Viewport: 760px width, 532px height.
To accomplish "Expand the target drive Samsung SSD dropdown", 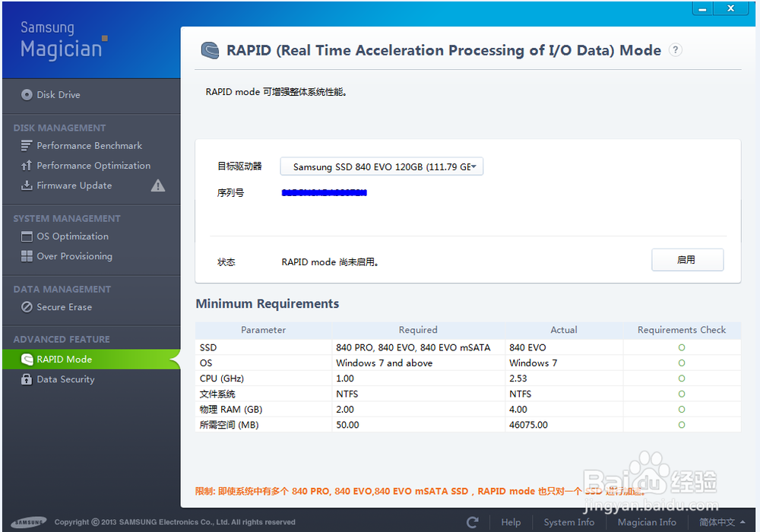I will click(x=382, y=166).
